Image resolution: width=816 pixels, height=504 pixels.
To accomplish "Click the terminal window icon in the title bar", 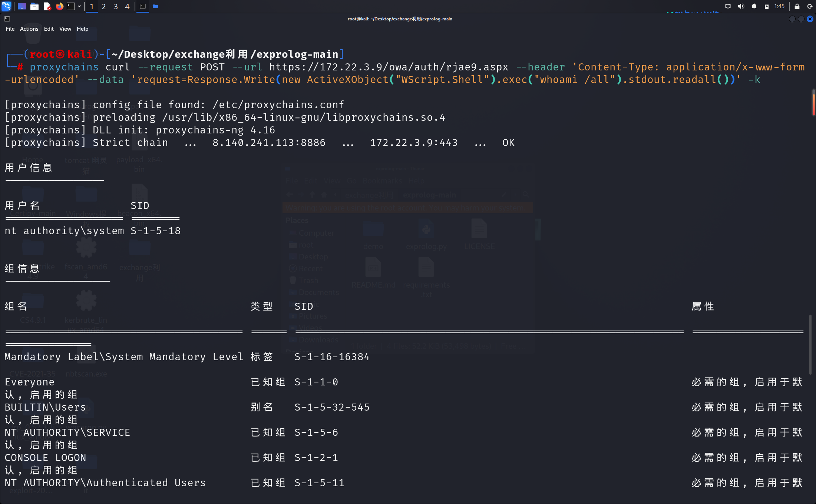I will 7,19.
